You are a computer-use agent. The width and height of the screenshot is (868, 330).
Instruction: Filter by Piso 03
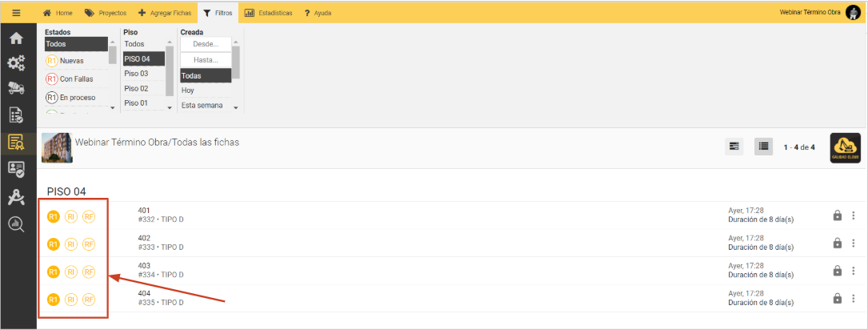(x=136, y=74)
